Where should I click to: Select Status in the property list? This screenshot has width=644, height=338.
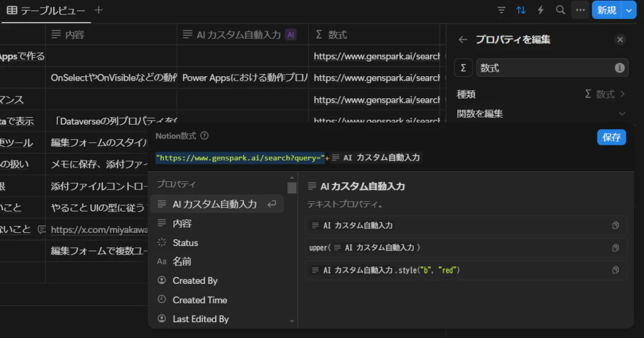click(217, 242)
